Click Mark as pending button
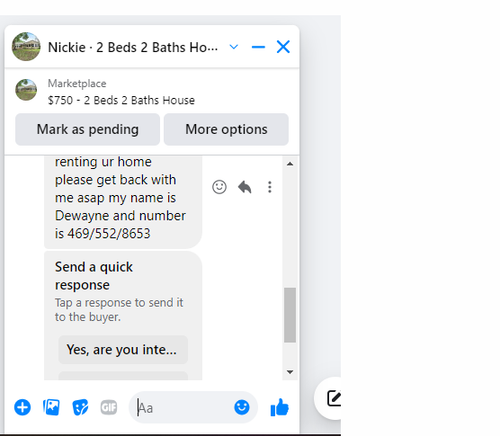500x436 pixels. pos(88,129)
